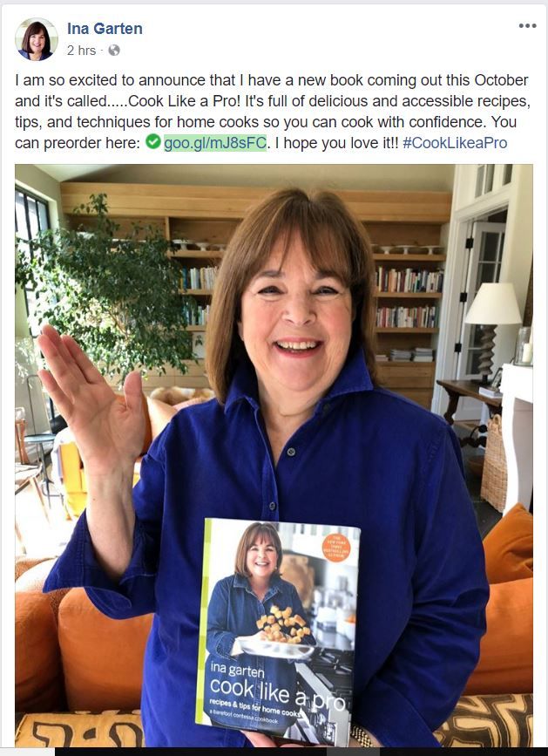View the post photo full size

pyautogui.click(x=274, y=455)
